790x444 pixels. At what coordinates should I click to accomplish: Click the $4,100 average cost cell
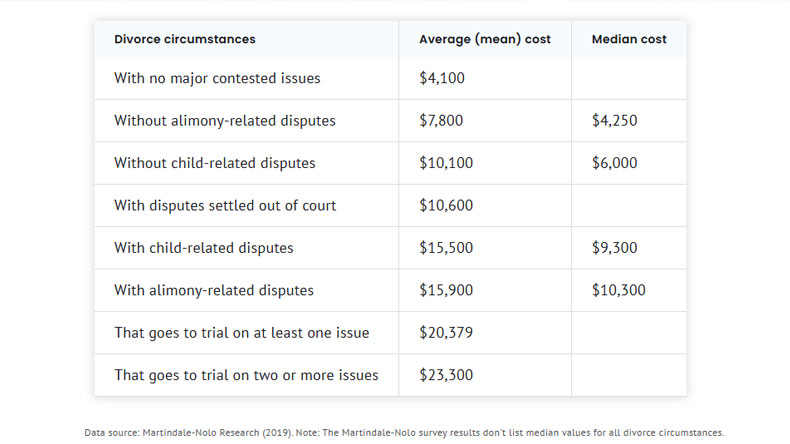point(442,78)
